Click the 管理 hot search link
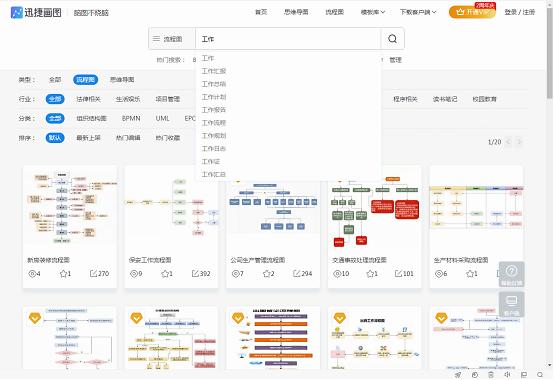This screenshot has height=380, width=554. click(x=395, y=60)
